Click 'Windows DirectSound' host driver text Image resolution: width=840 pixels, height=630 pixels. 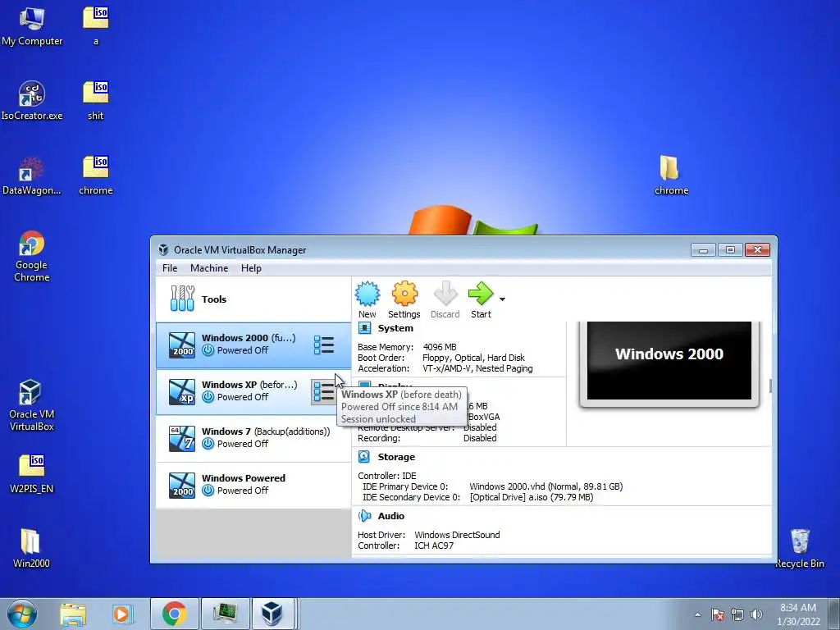(x=457, y=535)
